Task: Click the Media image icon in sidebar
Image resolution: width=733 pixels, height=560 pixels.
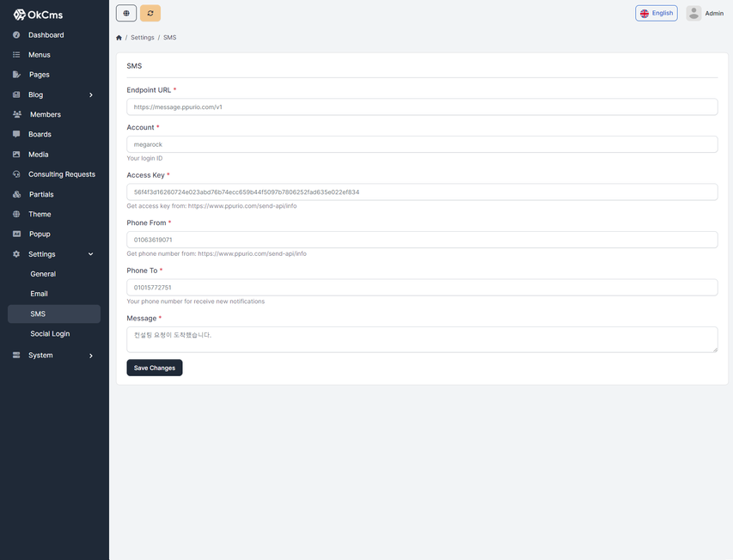Action: click(x=16, y=155)
